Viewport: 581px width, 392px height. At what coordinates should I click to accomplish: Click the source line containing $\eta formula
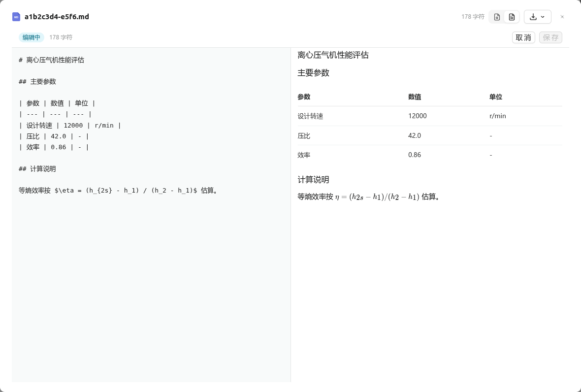tap(119, 191)
